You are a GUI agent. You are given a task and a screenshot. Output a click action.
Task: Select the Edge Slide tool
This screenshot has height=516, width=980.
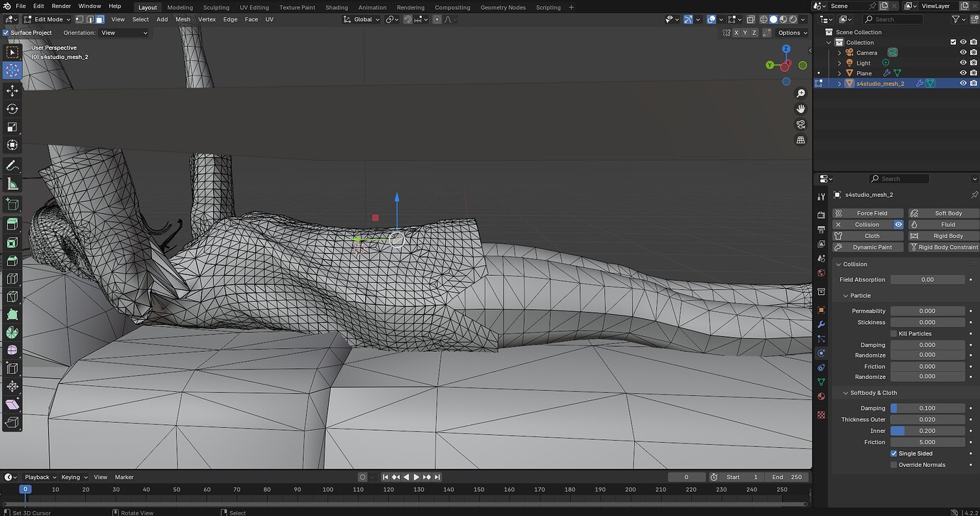(x=12, y=368)
